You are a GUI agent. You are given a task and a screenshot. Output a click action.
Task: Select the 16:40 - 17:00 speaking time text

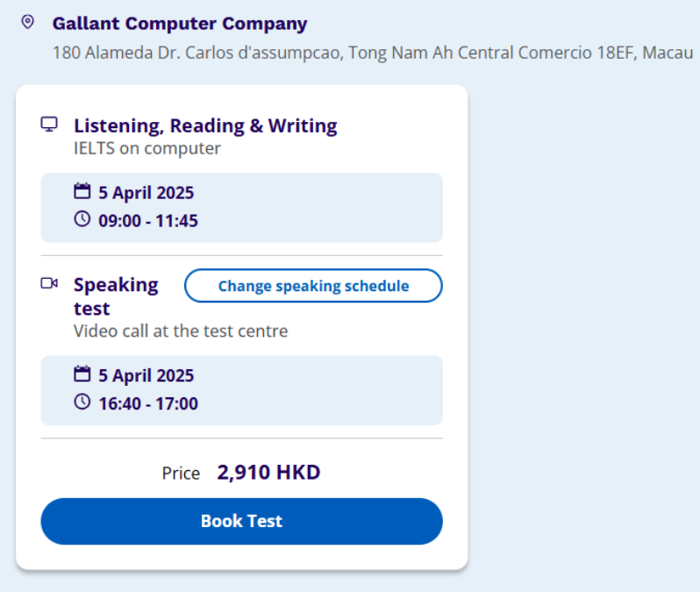click(x=148, y=403)
